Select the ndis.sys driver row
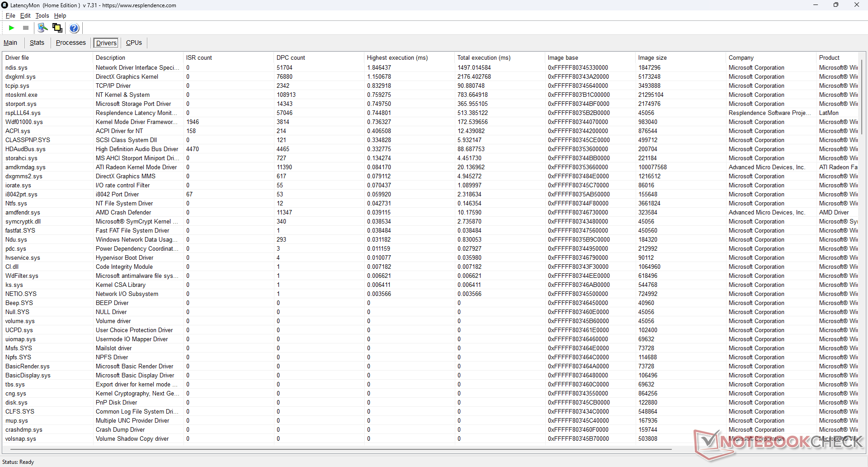The height and width of the screenshot is (467, 868). [x=16, y=67]
